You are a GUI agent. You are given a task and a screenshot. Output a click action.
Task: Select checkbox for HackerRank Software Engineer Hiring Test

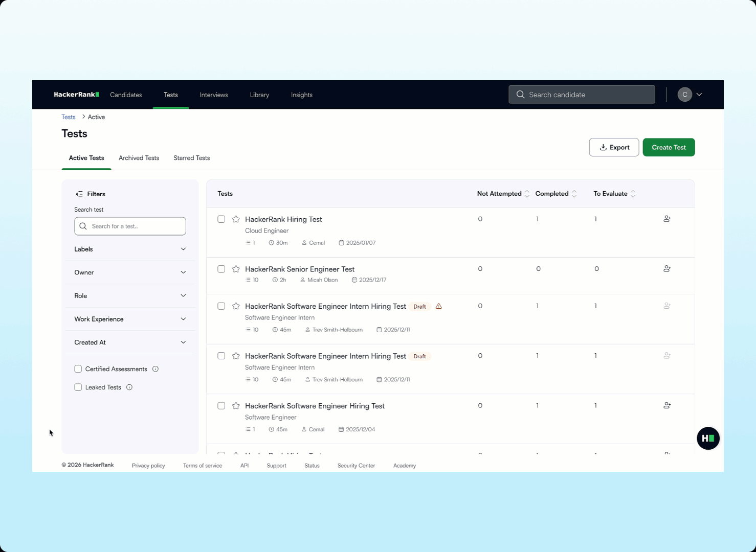coord(221,406)
